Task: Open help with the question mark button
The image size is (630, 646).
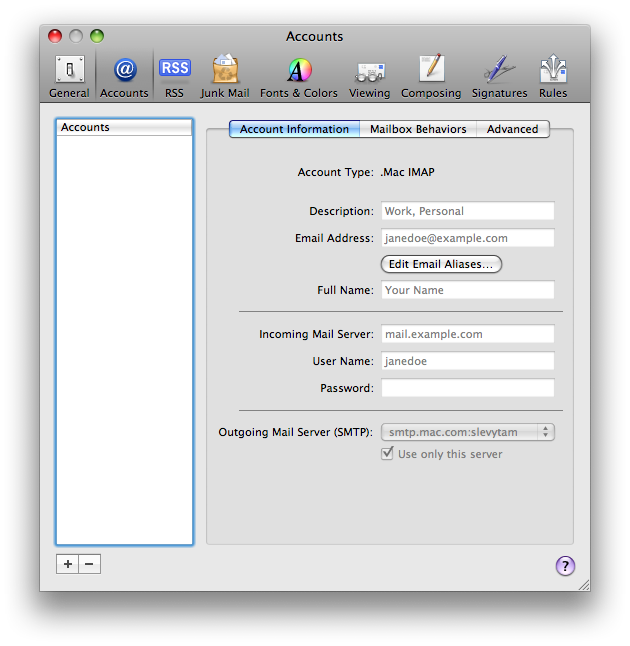Action: (565, 566)
